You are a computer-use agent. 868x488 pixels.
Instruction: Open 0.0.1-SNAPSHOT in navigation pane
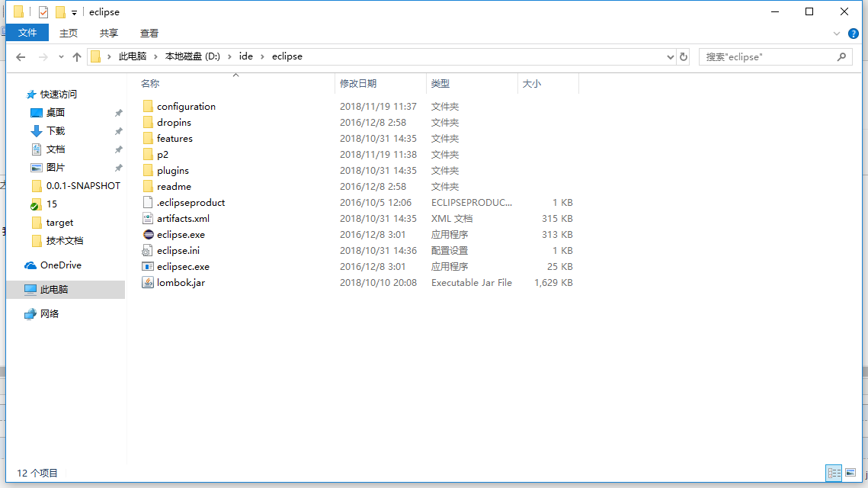pos(83,185)
